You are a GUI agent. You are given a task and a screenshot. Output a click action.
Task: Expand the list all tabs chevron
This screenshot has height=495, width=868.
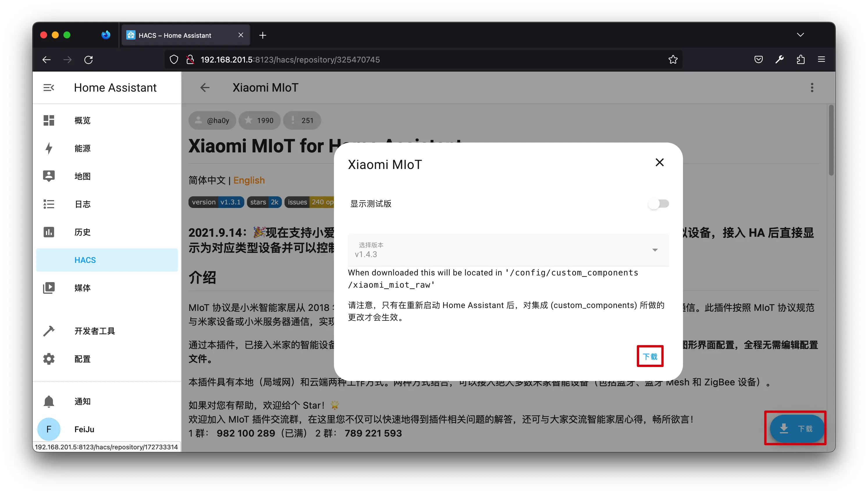[800, 35]
